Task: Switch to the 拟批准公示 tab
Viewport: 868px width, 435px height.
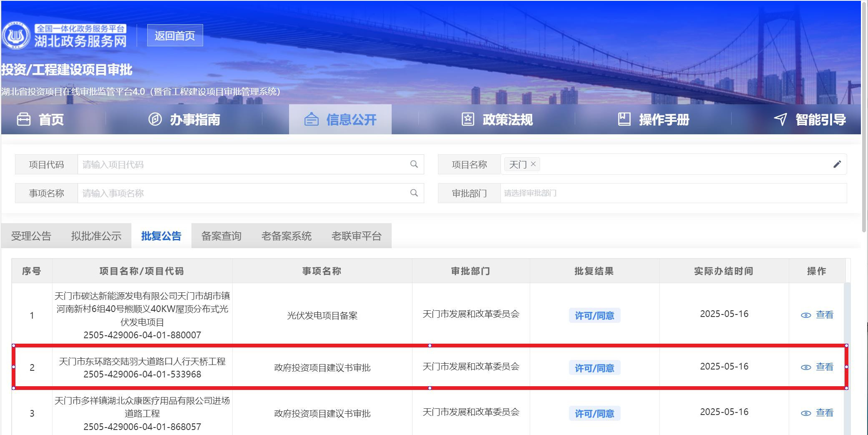Action: 96,236
